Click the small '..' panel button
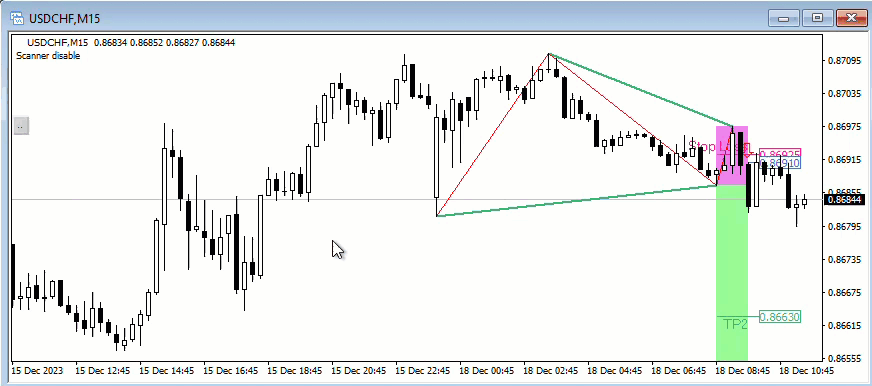The image size is (872, 386). click(x=21, y=126)
